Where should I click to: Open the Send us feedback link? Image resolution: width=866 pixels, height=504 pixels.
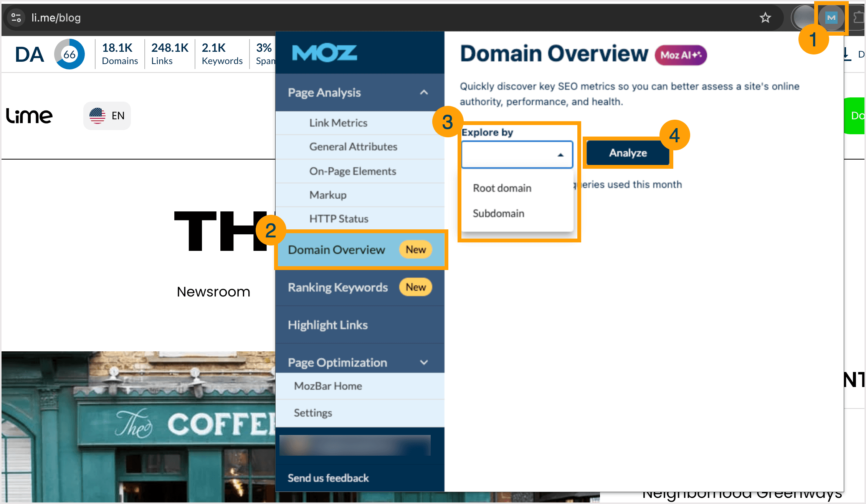coord(328,478)
